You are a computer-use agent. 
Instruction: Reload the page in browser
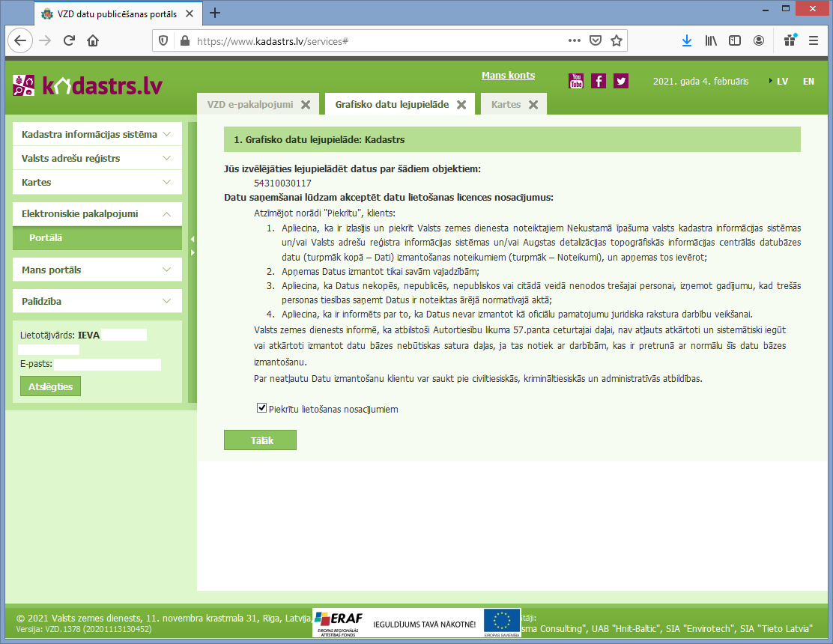(x=69, y=41)
